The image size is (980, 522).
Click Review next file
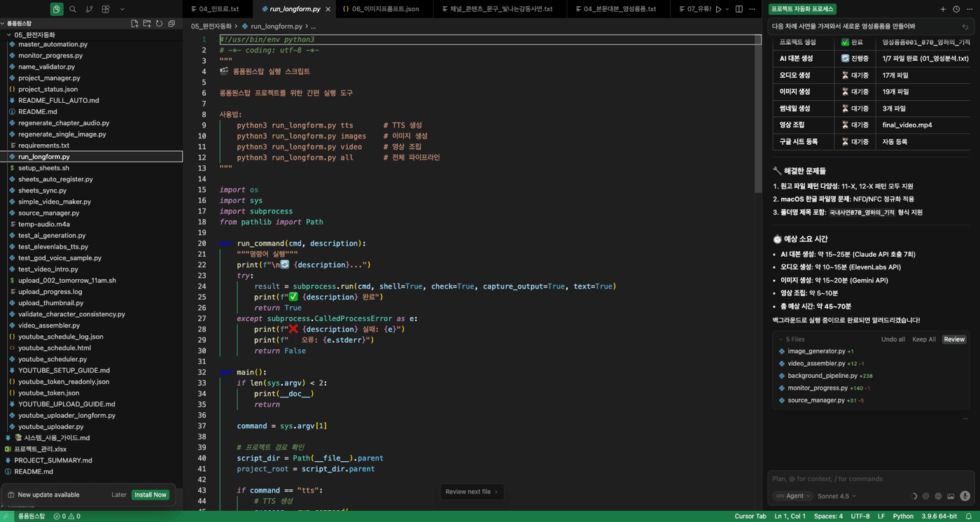[472, 492]
